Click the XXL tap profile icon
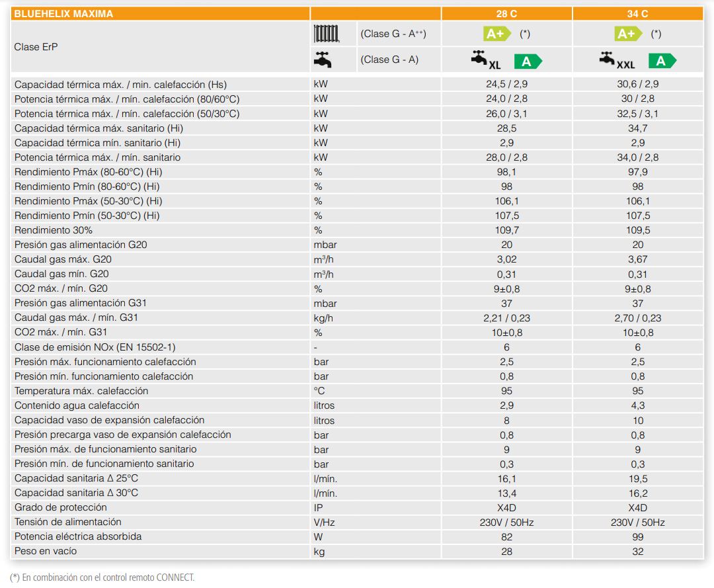Viewport: 714px width, 588px height. point(616,62)
